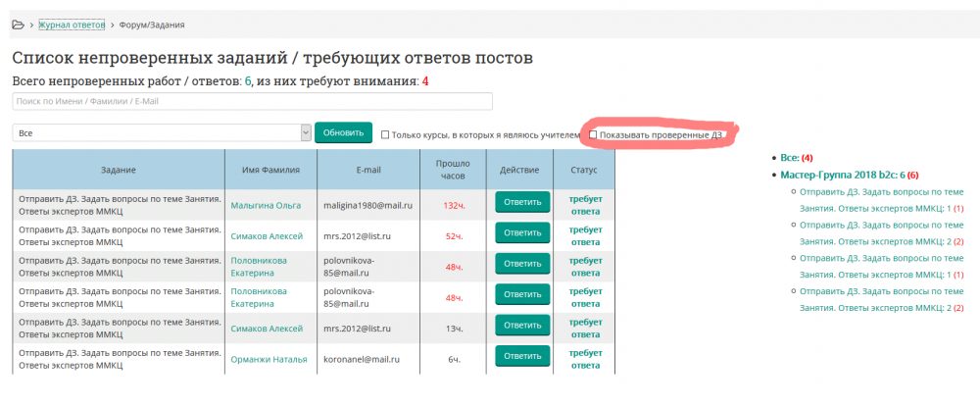Toggle the Показывать проверенные ДЗ checkbox

point(593,134)
